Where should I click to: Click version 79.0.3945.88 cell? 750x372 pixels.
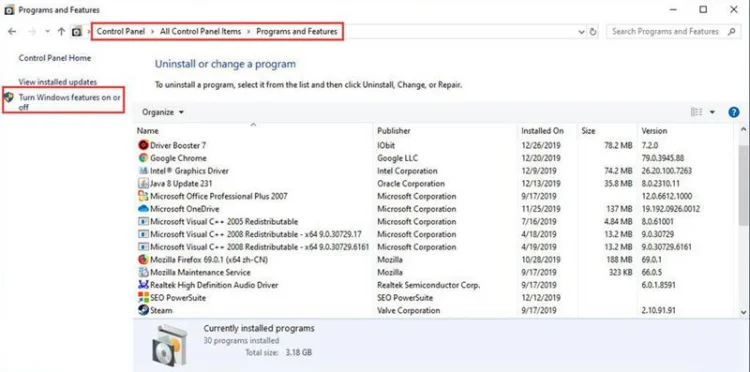coord(662,158)
